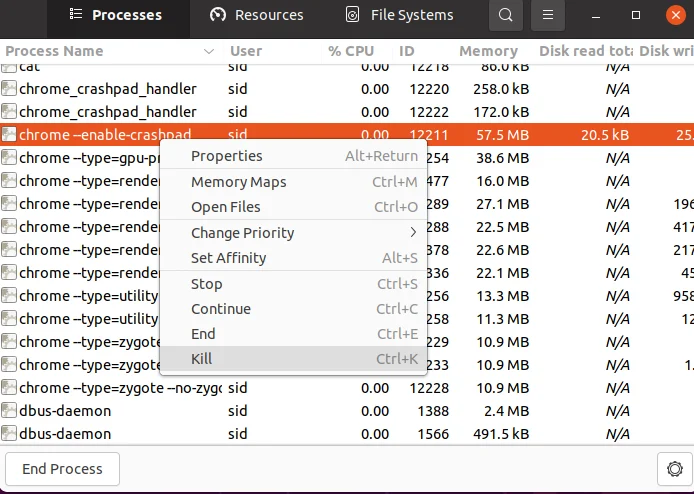This screenshot has height=494, width=694.
Task: Open the hamburger menu button
Action: click(x=548, y=15)
